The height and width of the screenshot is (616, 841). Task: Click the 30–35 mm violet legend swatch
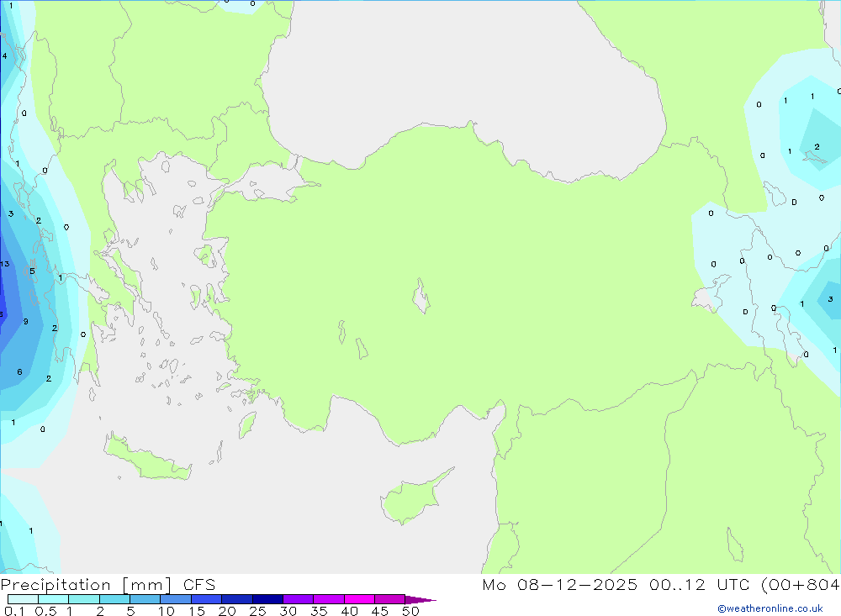point(299,599)
